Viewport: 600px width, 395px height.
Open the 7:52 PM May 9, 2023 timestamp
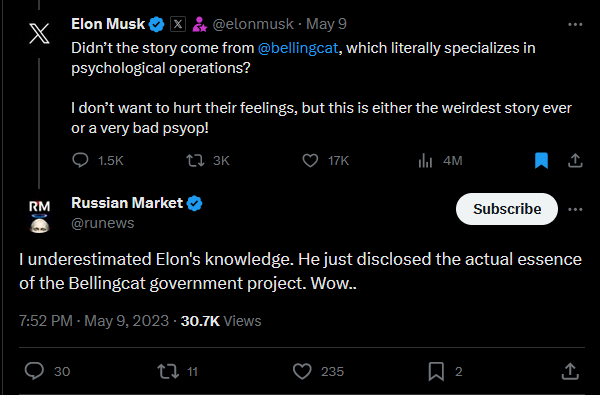tap(94, 321)
